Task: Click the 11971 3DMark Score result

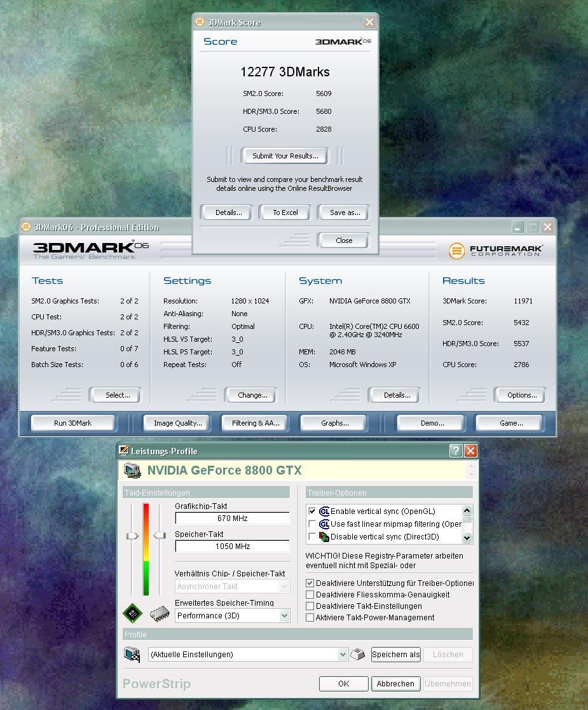Action: tap(523, 301)
